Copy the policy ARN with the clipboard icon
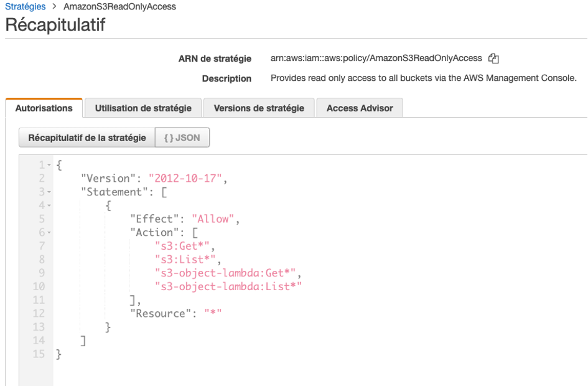The width and height of the screenshot is (588, 386). 493,59
